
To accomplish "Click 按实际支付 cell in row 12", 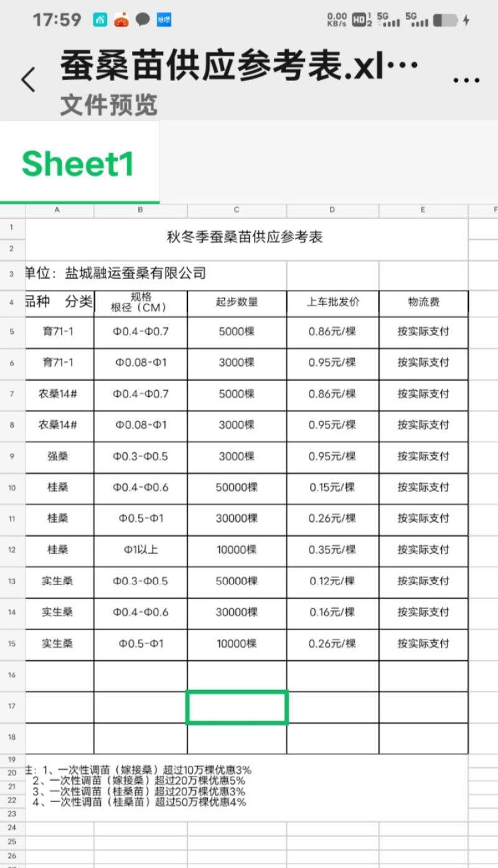I will (423, 550).
